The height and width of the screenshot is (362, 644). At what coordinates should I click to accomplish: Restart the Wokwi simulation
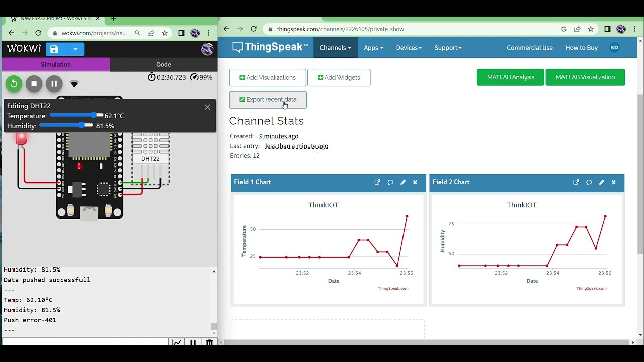click(14, 84)
